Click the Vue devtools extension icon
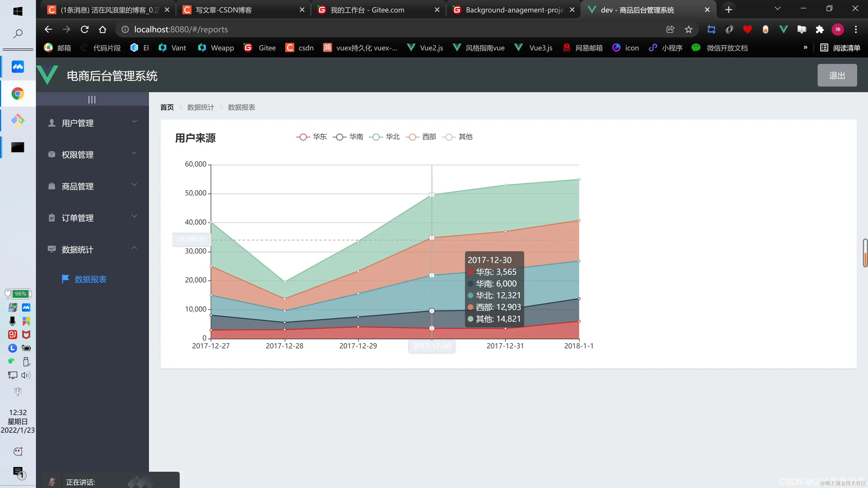The width and height of the screenshot is (868, 488). point(783,30)
